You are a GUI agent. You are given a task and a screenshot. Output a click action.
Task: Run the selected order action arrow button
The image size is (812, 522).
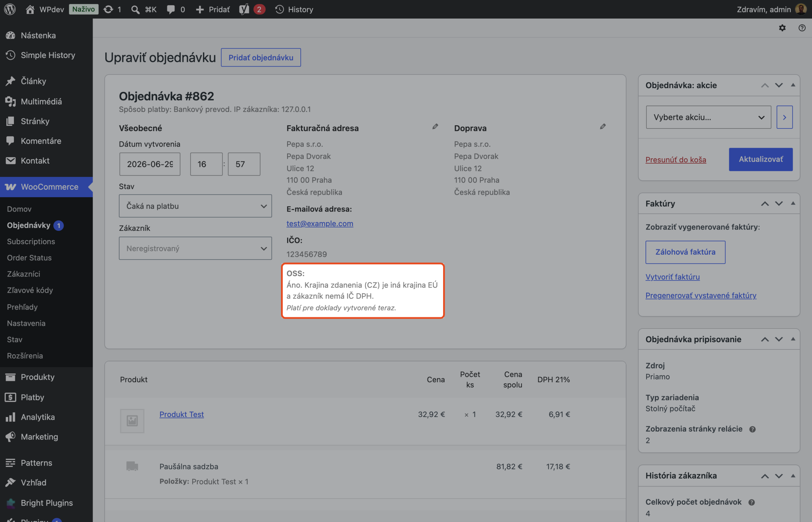(784, 117)
